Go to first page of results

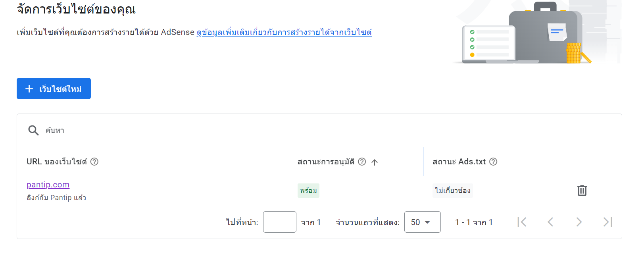pyautogui.click(x=522, y=222)
